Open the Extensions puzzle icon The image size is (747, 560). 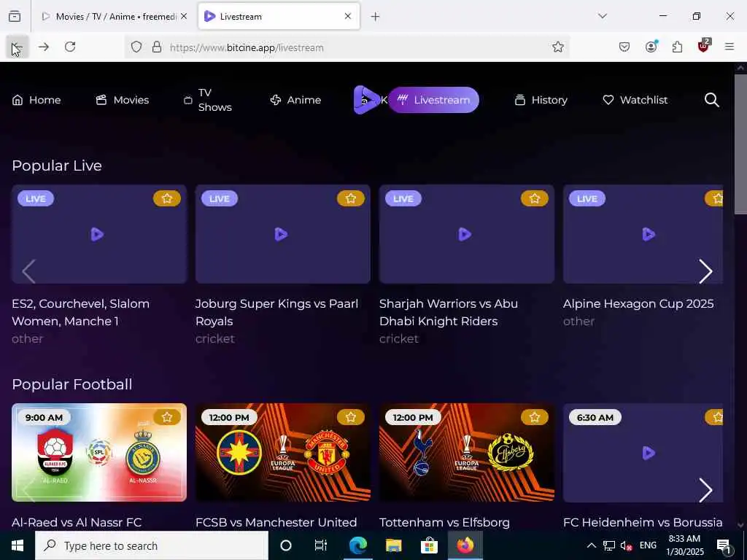[x=677, y=47]
